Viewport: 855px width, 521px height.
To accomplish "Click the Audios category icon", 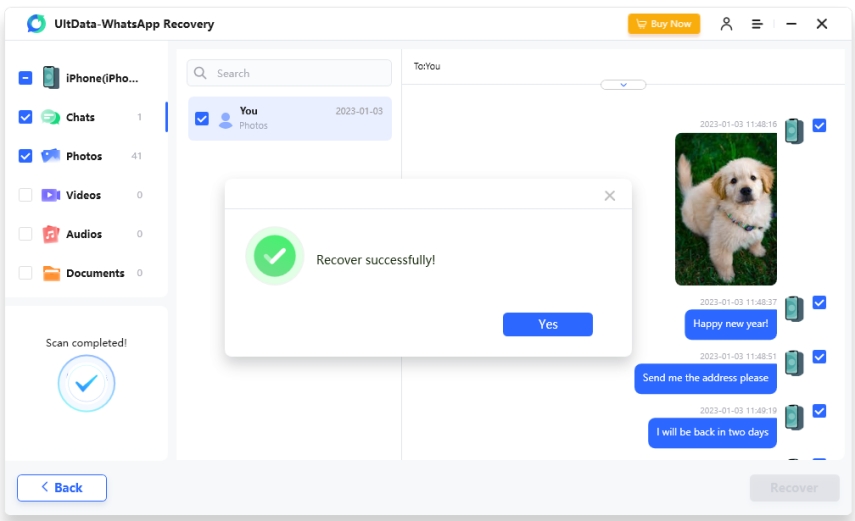I will (50, 234).
